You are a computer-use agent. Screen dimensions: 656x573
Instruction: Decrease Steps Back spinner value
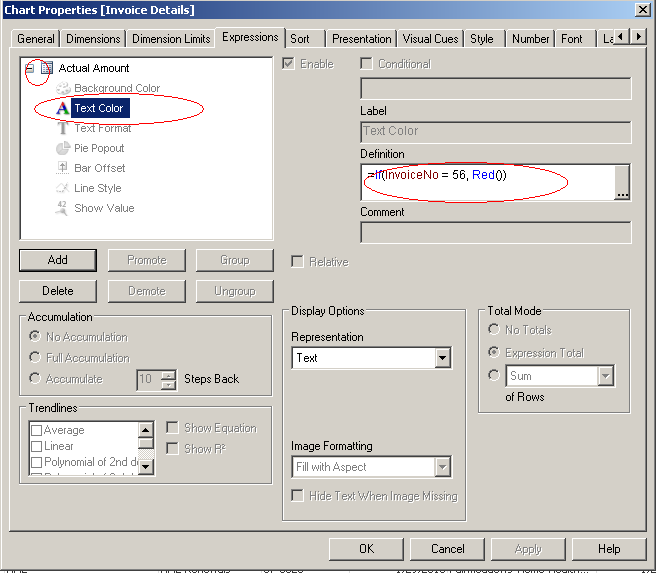click(x=169, y=384)
